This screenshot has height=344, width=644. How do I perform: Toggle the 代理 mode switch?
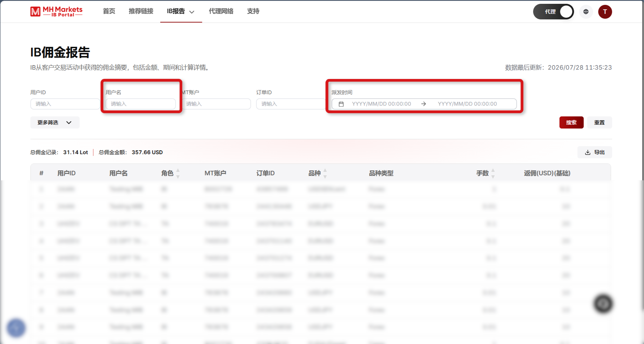[x=553, y=11]
